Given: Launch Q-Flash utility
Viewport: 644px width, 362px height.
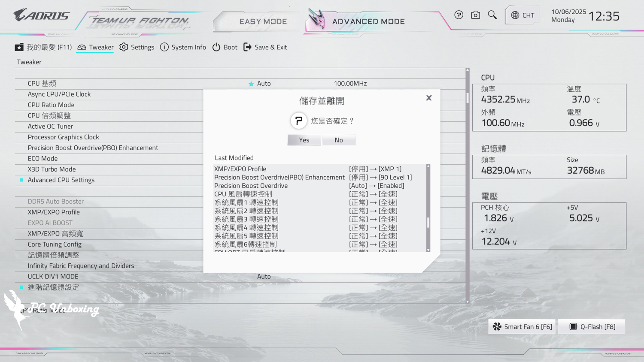Looking at the screenshot, I should (592, 327).
